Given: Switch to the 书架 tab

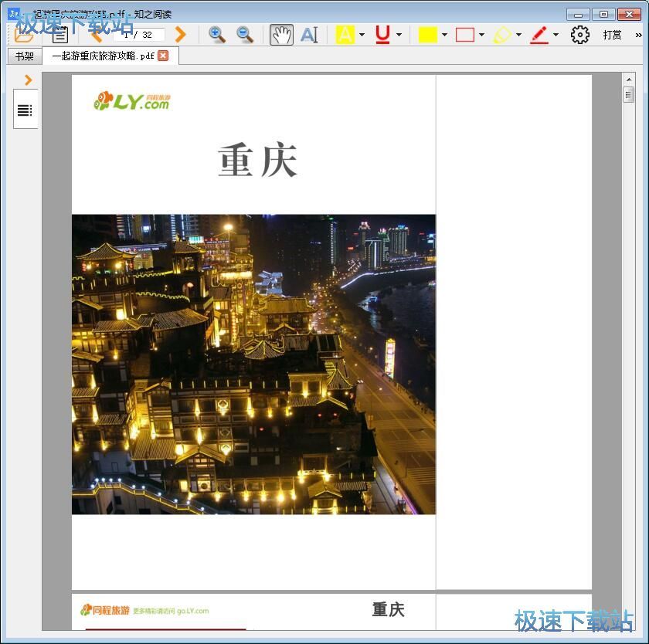Looking at the screenshot, I should [22, 55].
